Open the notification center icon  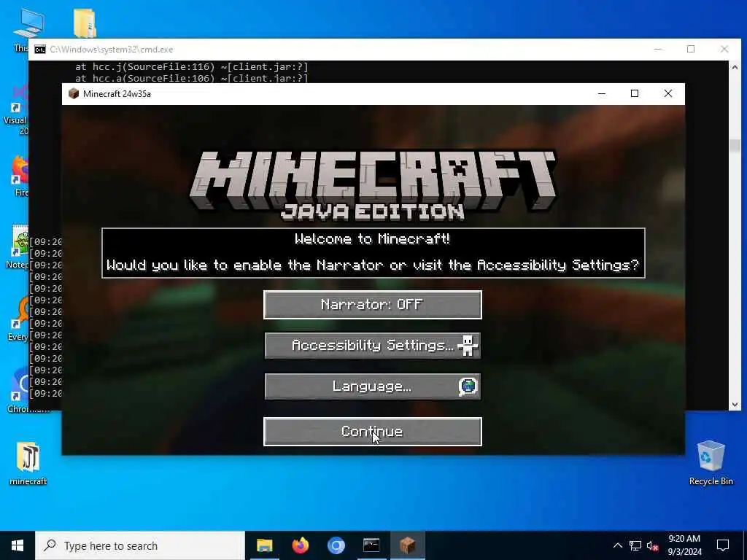point(723,545)
